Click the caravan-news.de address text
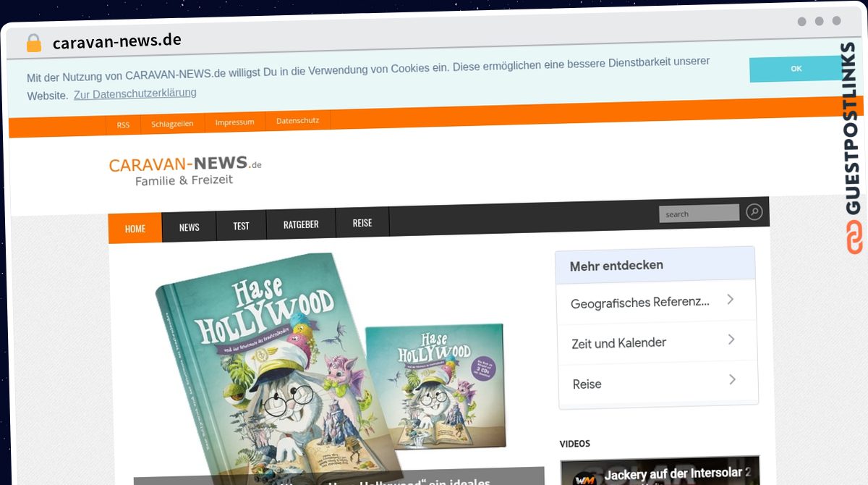Viewport: 868px width, 485px height. point(116,41)
